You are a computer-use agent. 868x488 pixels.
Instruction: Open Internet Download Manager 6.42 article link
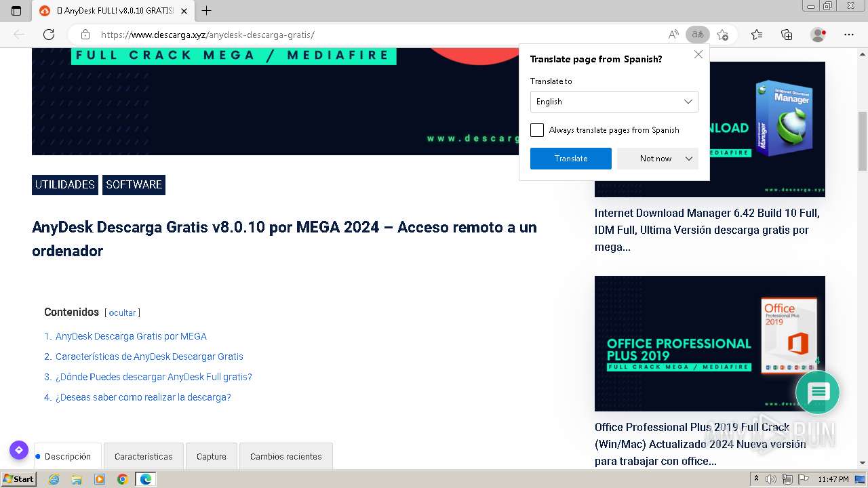tap(707, 230)
